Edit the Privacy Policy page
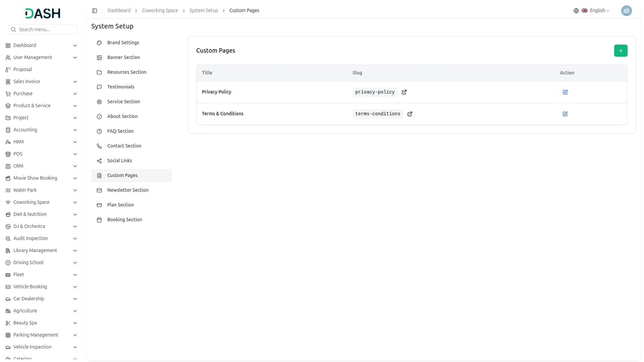This screenshot has width=644, height=362. point(565,92)
